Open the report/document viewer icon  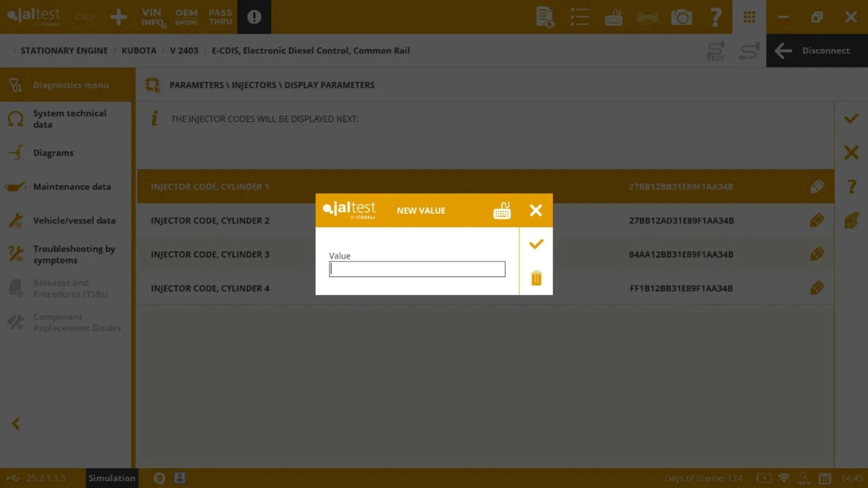(545, 17)
